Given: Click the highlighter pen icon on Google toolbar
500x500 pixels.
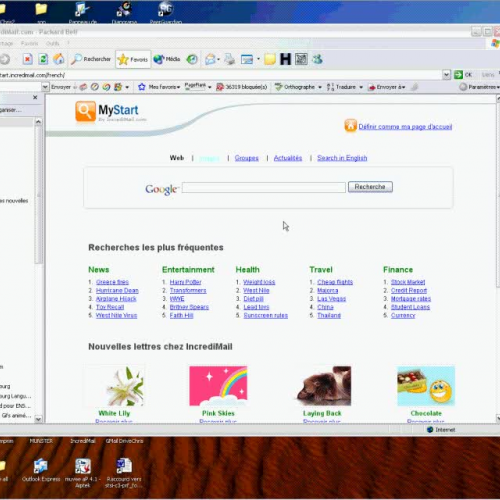Looking at the screenshot, I should [414, 87].
